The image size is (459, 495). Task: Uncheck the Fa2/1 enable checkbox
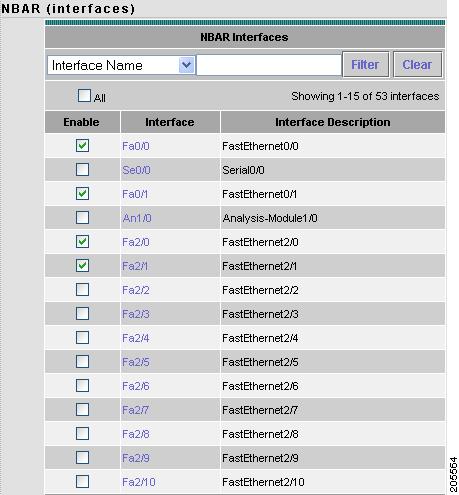click(82, 266)
